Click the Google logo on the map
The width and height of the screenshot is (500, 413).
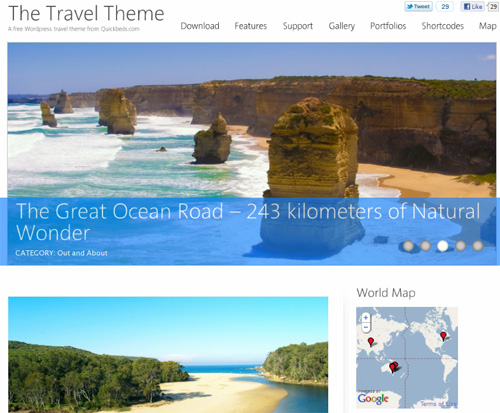[x=373, y=399]
